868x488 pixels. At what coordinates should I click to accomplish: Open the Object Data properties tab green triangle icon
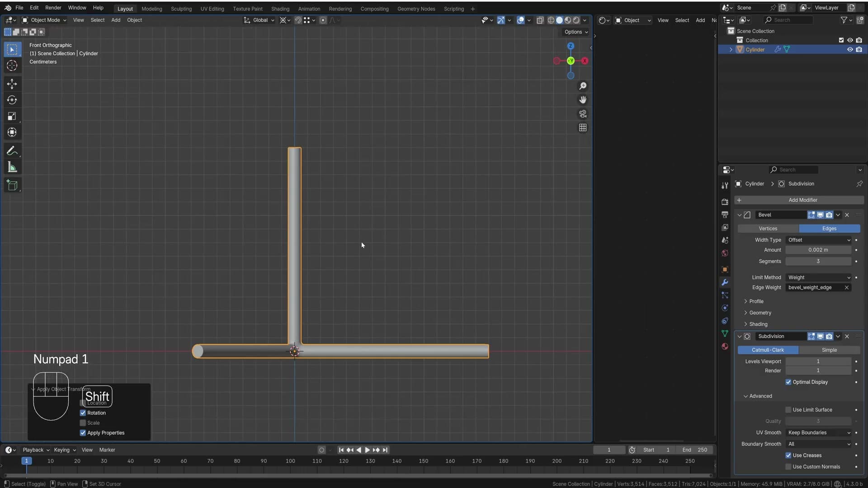point(725,333)
